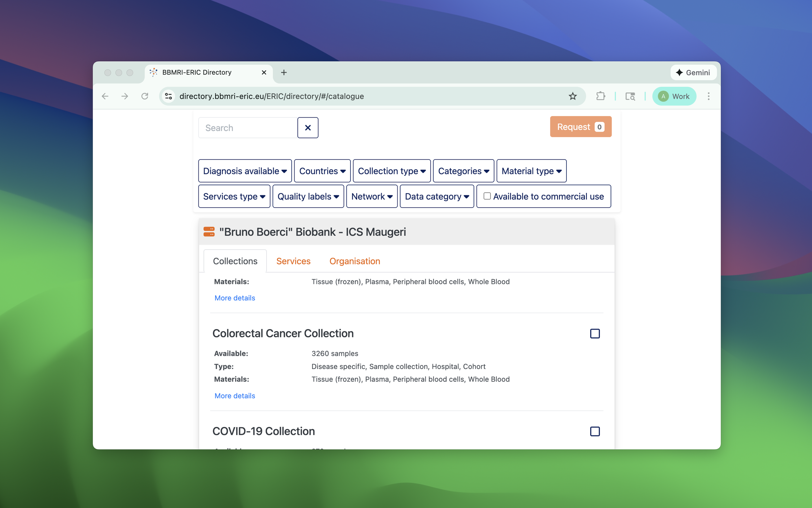Switch to the Services tab
Viewport: 812px width, 508px height.
(293, 261)
